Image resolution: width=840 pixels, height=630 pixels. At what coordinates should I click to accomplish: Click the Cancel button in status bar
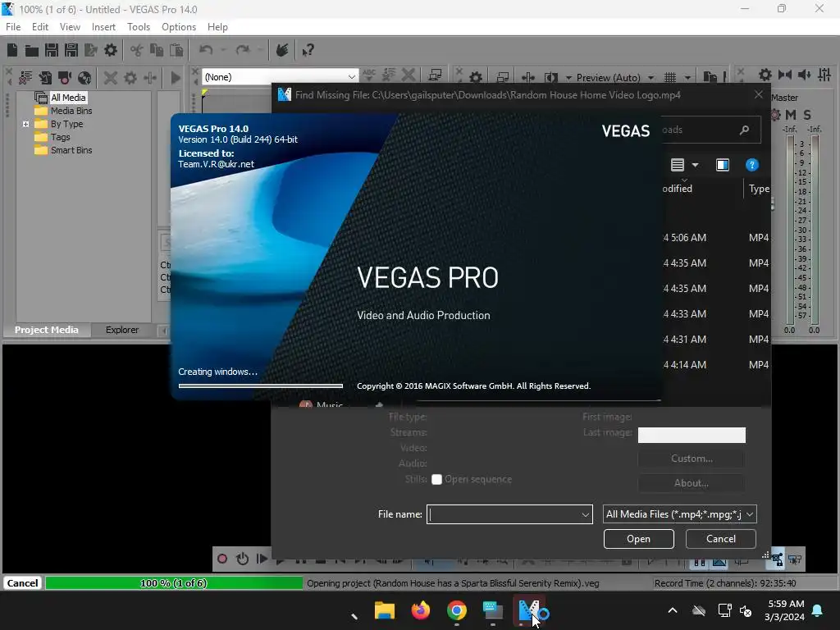(x=22, y=583)
